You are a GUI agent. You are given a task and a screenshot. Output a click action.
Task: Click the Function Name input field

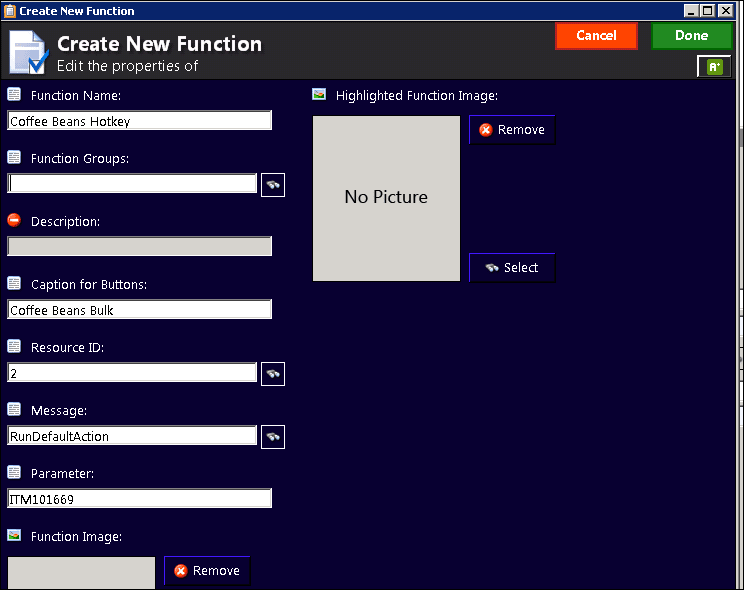click(140, 121)
